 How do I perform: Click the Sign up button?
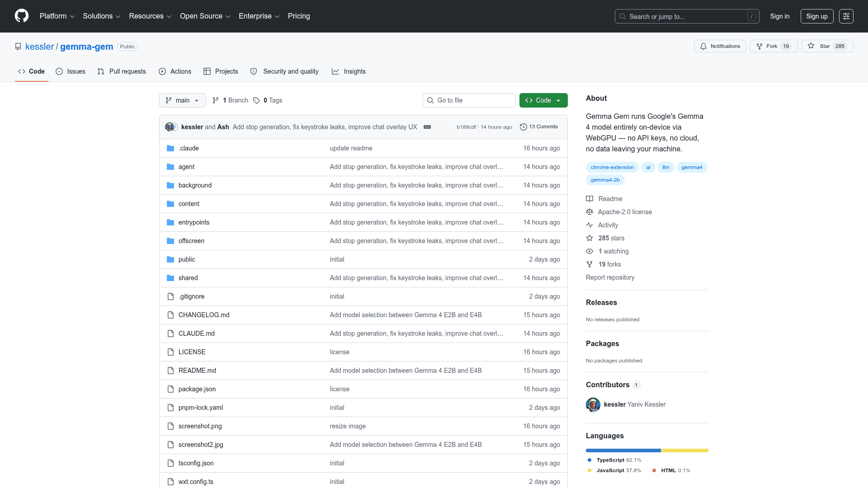pyautogui.click(x=816, y=16)
